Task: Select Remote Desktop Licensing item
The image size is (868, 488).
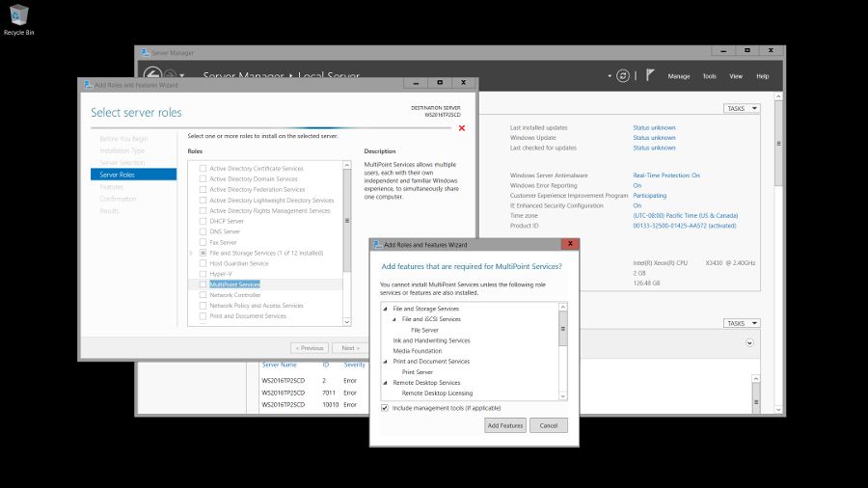Action: pyautogui.click(x=437, y=393)
